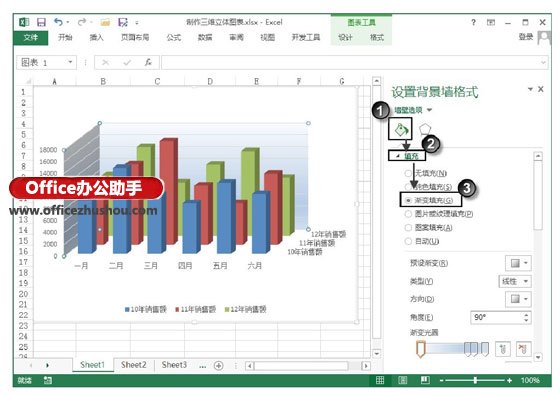Switch to the 插入 ribbon tab
The width and height of the screenshot is (560, 395).
coord(96,37)
